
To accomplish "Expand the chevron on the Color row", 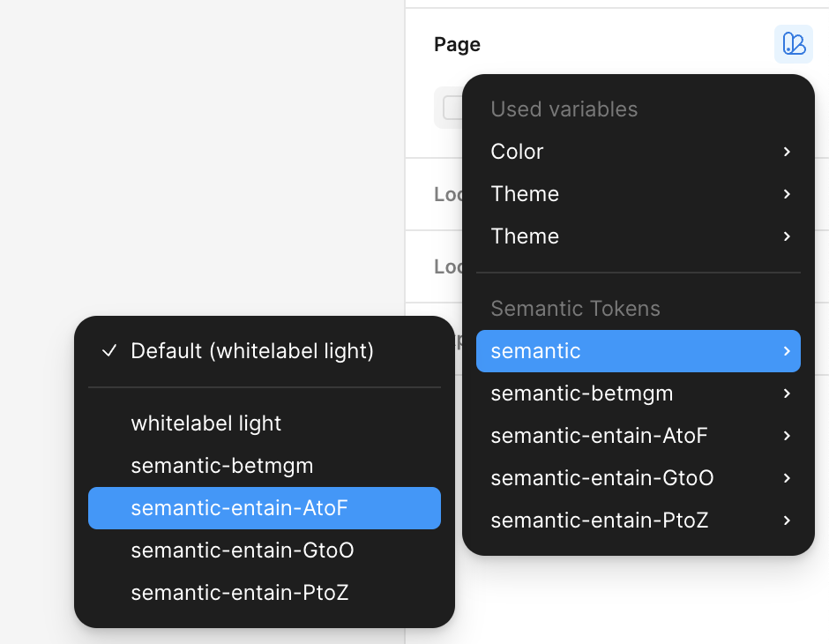I will click(x=787, y=152).
